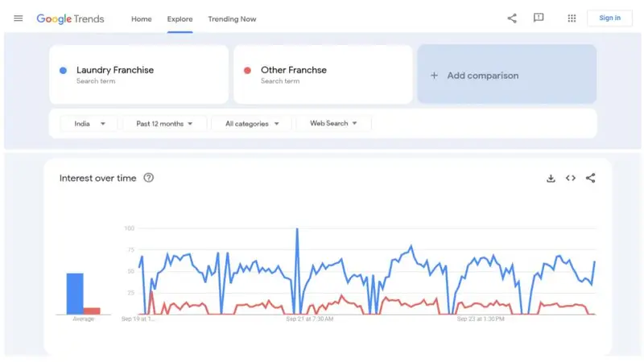Edit the Other Franchse search term
644x362 pixels.
tap(294, 70)
